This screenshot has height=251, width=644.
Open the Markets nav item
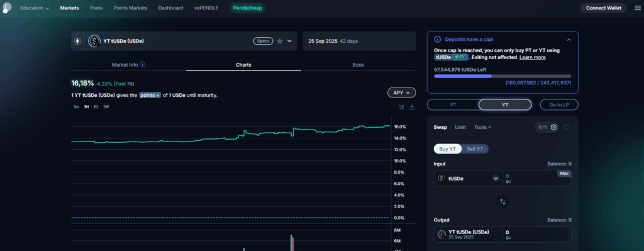(69, 8)
